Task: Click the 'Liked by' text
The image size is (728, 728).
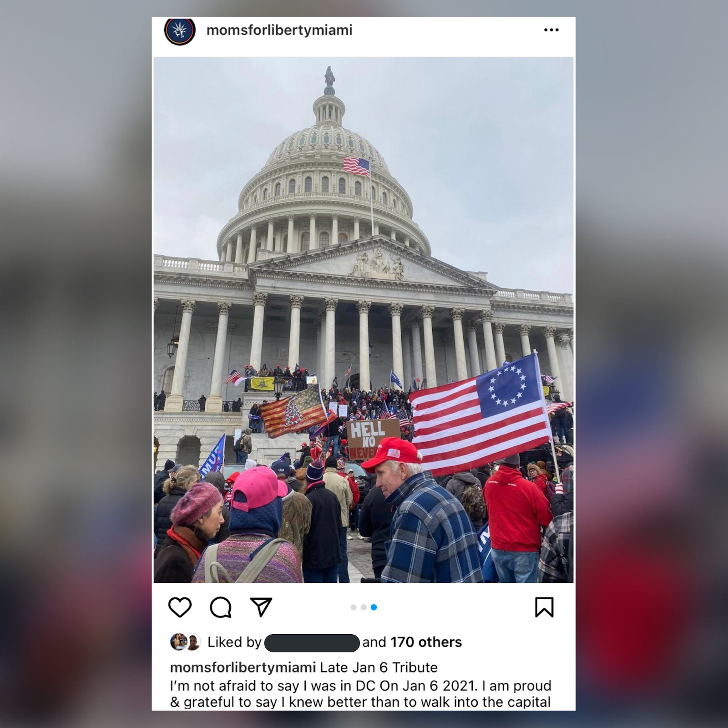Action: point(234,642)
